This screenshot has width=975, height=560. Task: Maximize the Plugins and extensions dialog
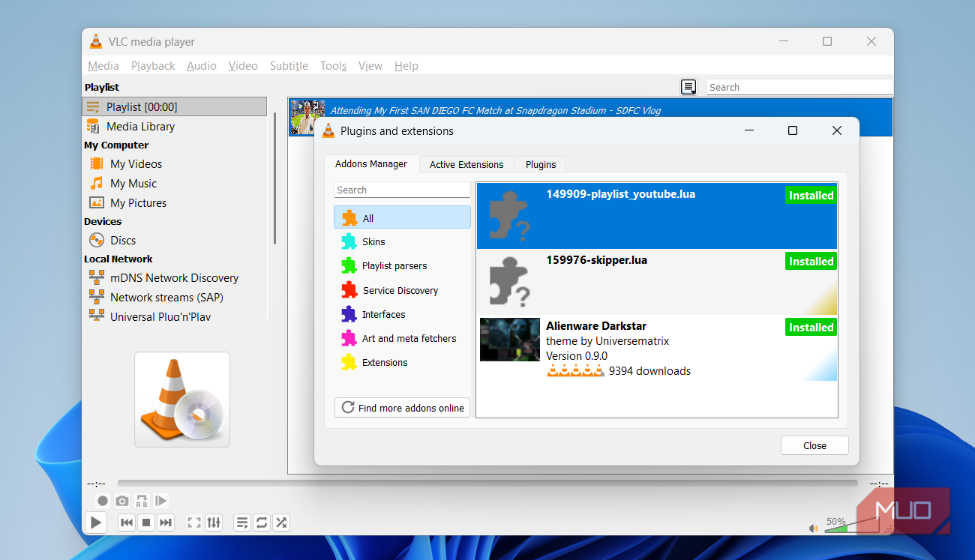point(792,130)
